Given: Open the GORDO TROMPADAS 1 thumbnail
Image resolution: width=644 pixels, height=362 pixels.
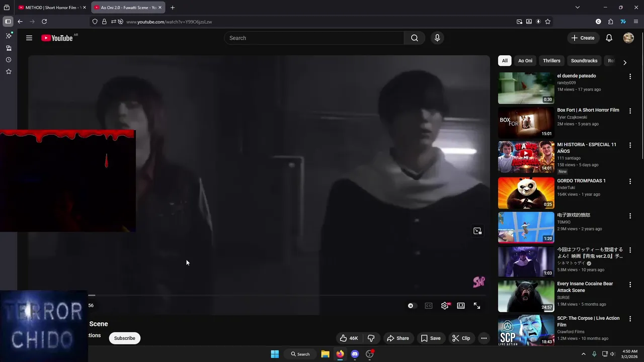Looking at the screenshot, I should coord(526,193).
